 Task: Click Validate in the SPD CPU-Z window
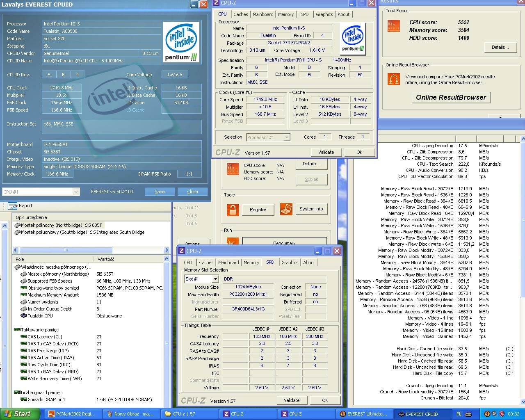(292, 400)
